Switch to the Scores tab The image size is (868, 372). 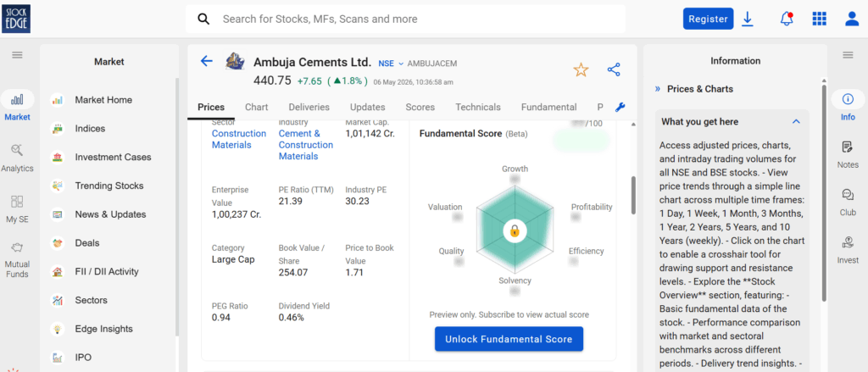point(420,107)
